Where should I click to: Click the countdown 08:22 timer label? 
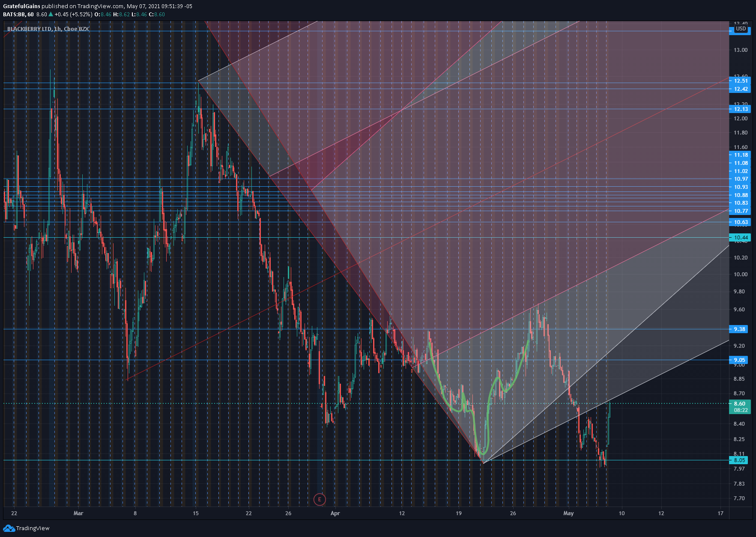740,410
